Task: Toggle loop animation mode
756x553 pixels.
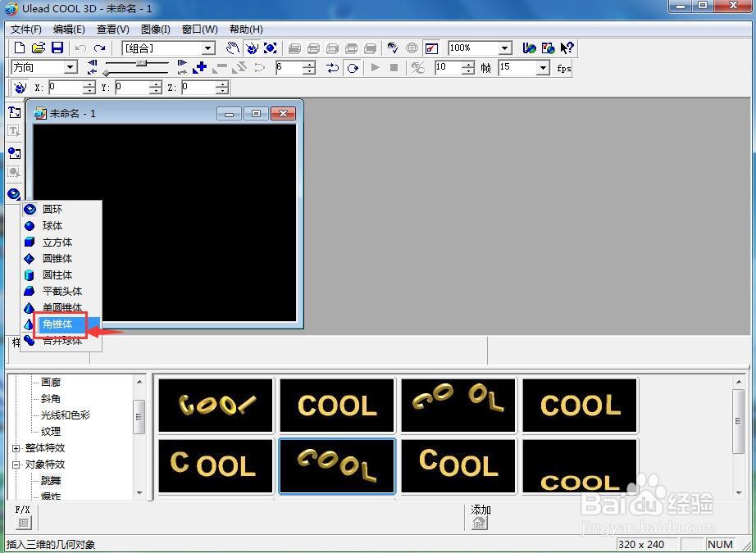Action: coord(353,67)
